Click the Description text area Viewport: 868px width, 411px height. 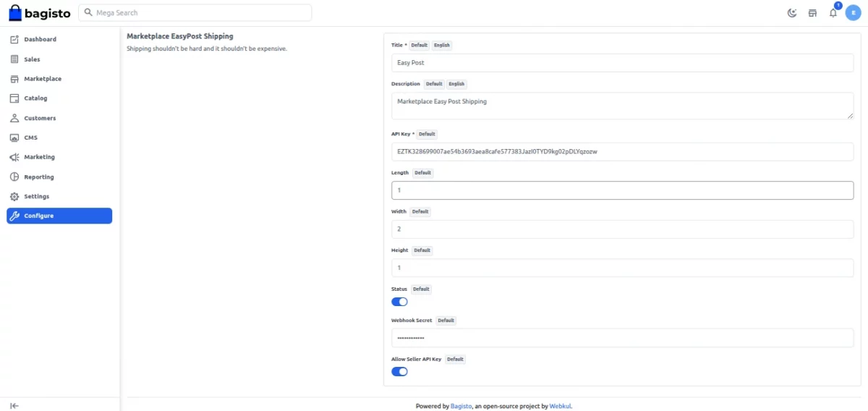(x=622, y=106)
